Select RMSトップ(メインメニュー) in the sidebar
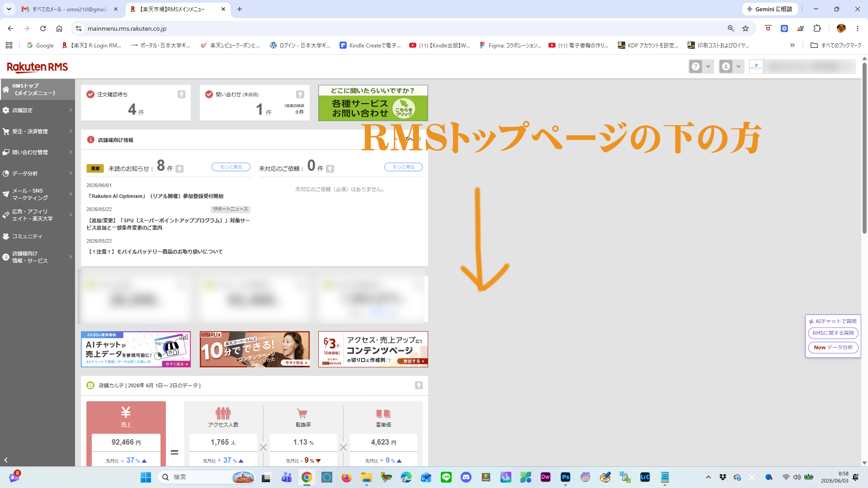 click(x=38, y=89)
